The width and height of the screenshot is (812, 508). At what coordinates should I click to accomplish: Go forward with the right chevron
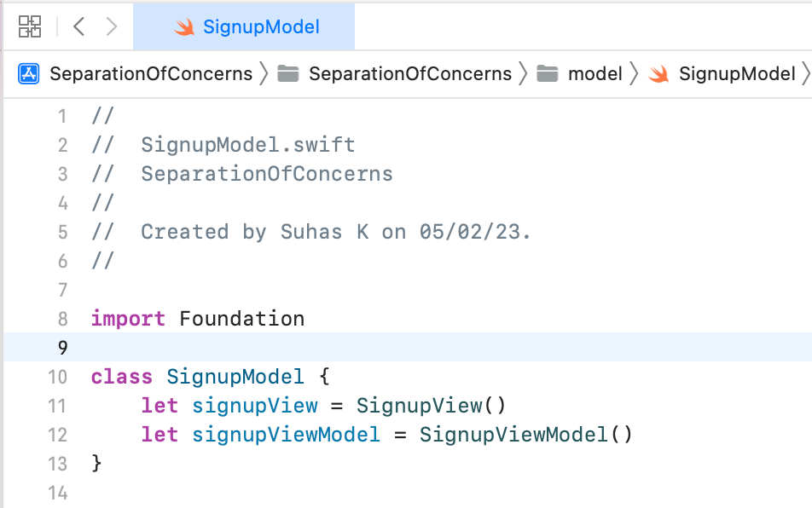[x=112, y=26]
